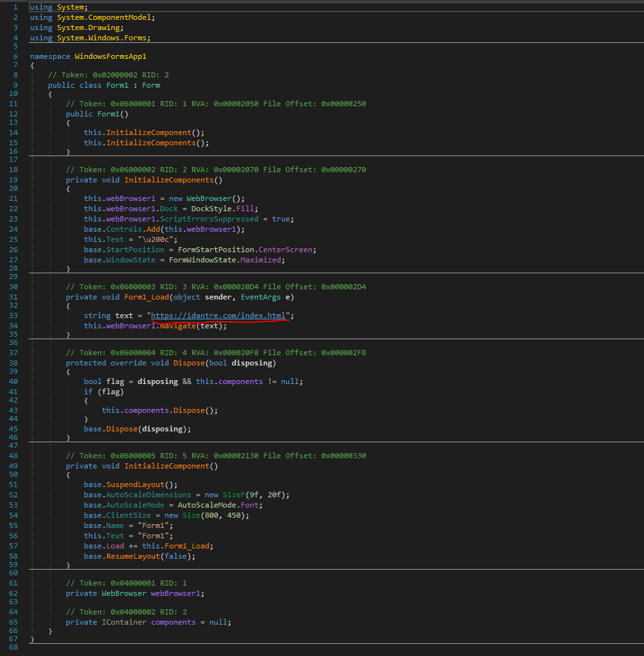Click the DockStyle type name
644x656 pixels.
click(x=211, y=209)
